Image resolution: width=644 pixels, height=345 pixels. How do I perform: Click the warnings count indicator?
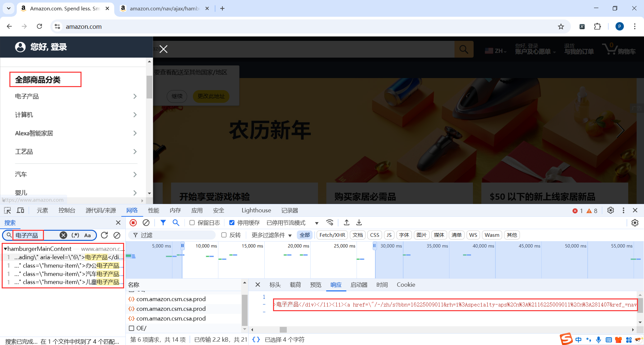tap(592, 211)
